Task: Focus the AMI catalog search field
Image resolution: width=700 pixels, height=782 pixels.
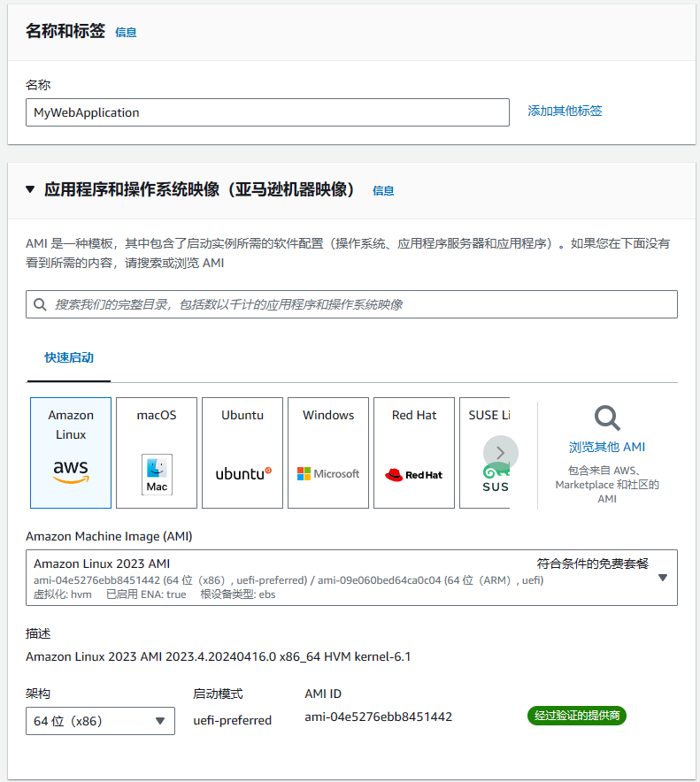Action: [351, 304]
